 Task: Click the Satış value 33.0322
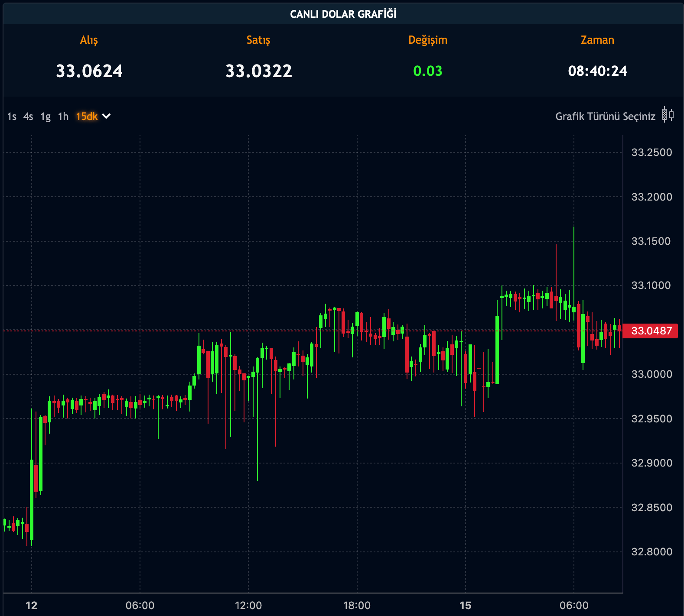click(259, 71)
